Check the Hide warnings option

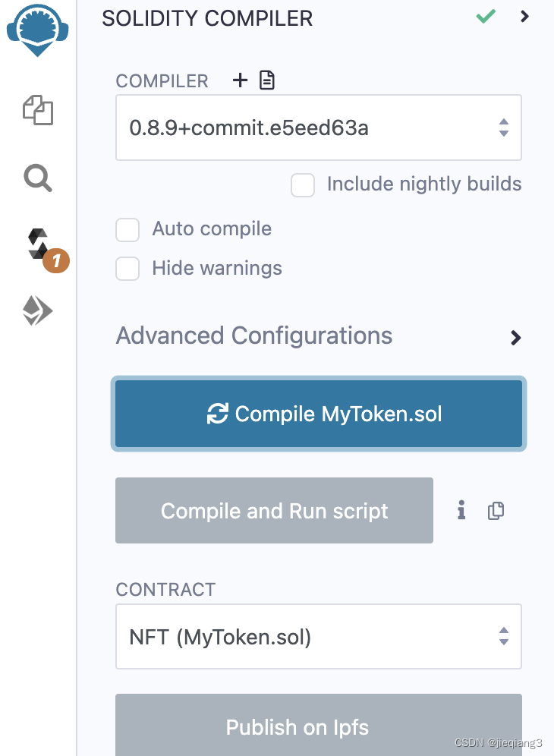(x=127, y=269)
